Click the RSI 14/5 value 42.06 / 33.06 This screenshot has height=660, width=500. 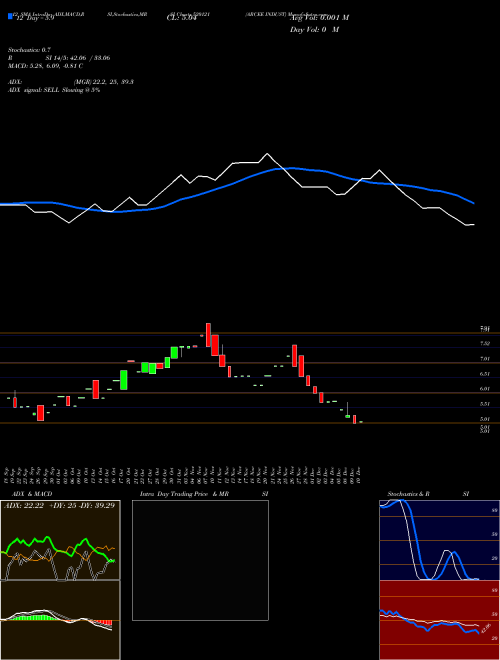coord(89,58)
